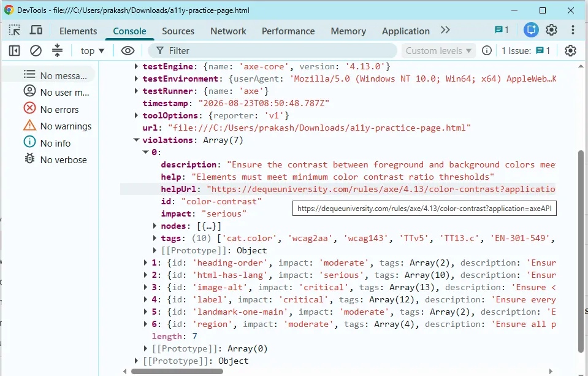Image resolution: width=588 pixels, height=376 pixels.
Task: Expand the toolOptions object
Action: [137, 115]
